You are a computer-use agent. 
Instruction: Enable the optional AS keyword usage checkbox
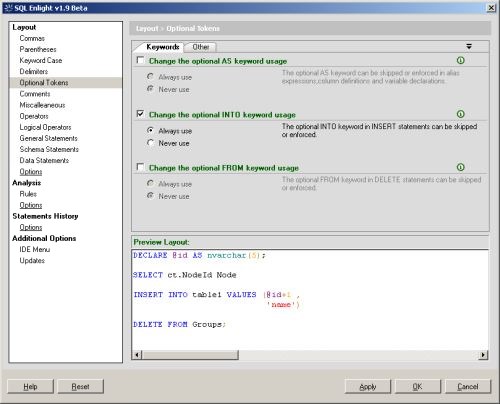click(140, 60)
